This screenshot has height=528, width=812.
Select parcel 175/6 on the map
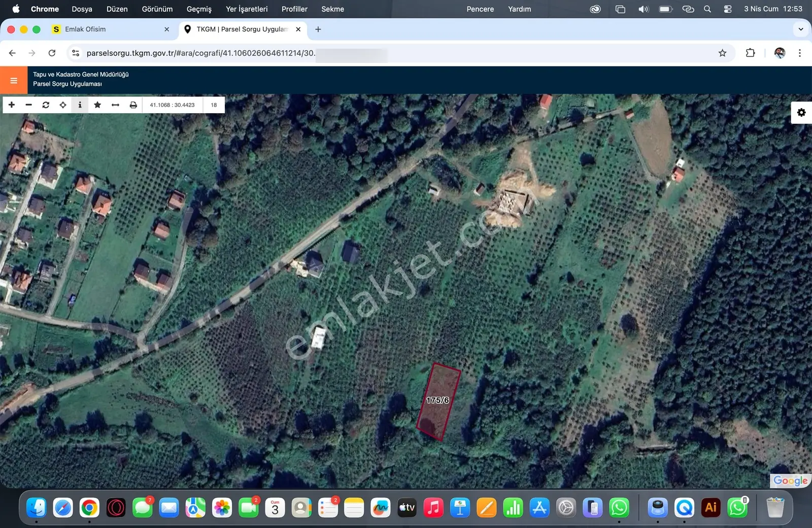click(438, 401)
